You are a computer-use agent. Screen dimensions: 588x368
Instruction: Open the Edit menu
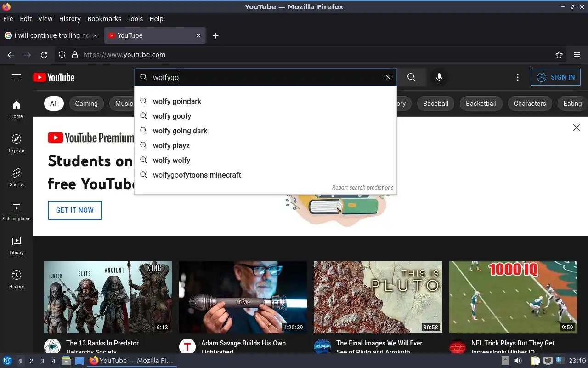(26, 19)
